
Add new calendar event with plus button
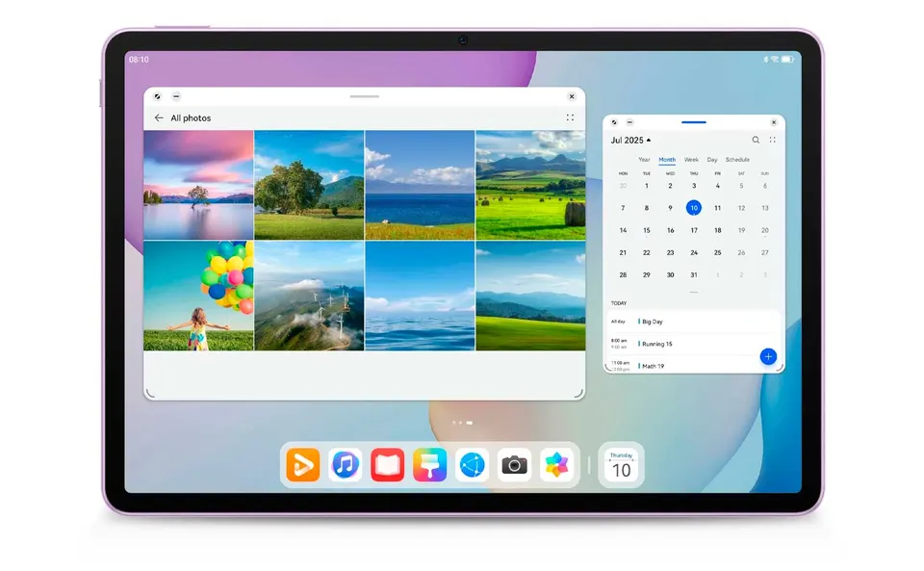768,356
